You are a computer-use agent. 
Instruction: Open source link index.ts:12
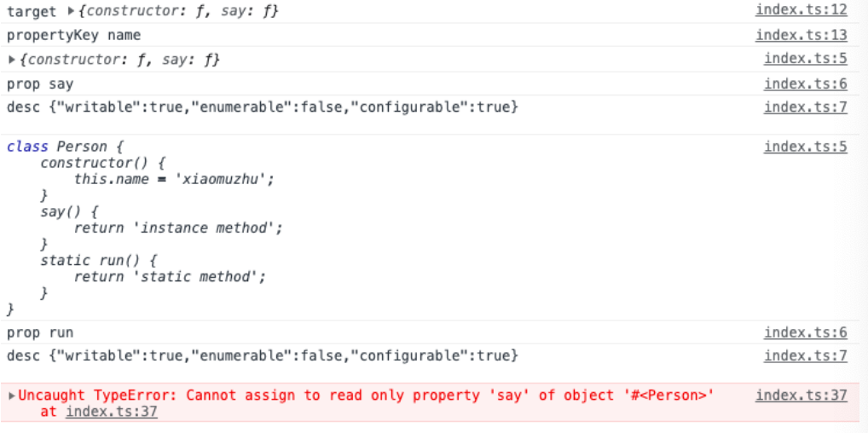(801, 10)
